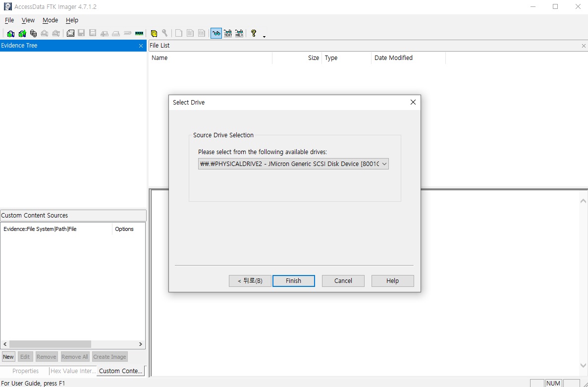Open the Help menu

[x=72, y=20]
